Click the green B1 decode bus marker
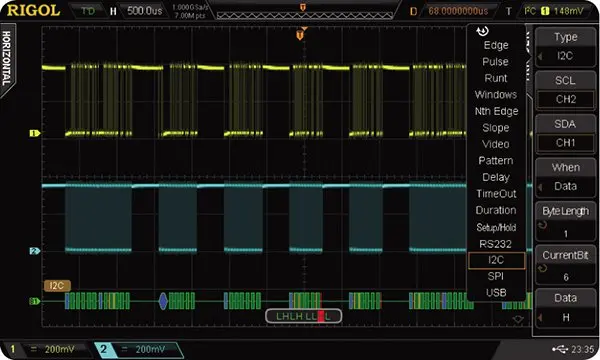Image resolution: width=600 pixels, height=360 pixels. point(34,301)
